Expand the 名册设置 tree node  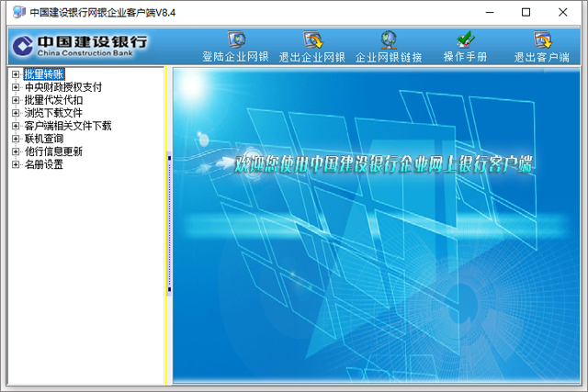pos(16,164)
